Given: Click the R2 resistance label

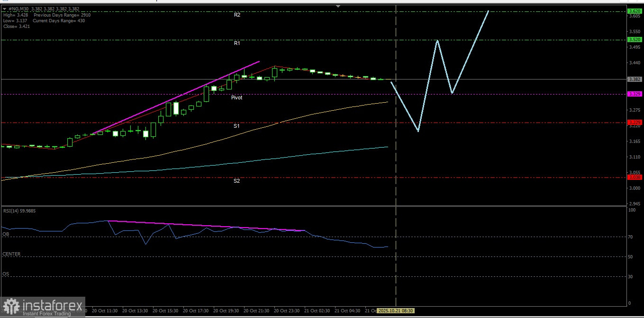Looking at the screenshot, I should (237, 15).
